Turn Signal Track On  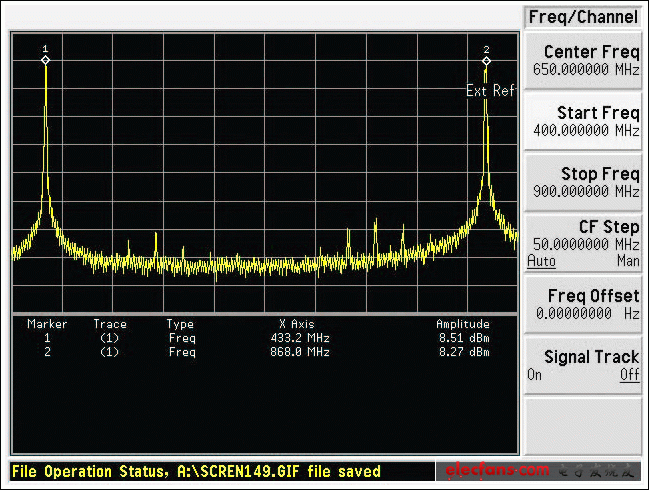535,374
